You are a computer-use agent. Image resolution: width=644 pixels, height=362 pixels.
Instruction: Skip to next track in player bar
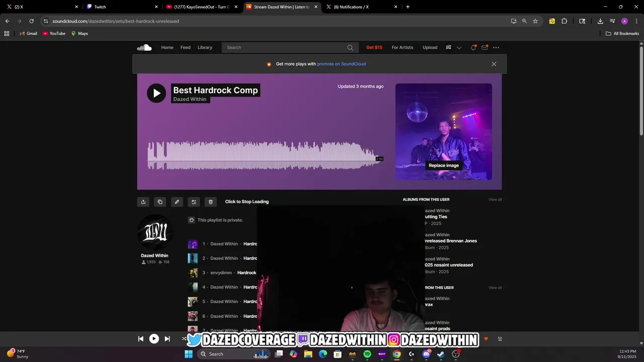[x=167, y=339]
